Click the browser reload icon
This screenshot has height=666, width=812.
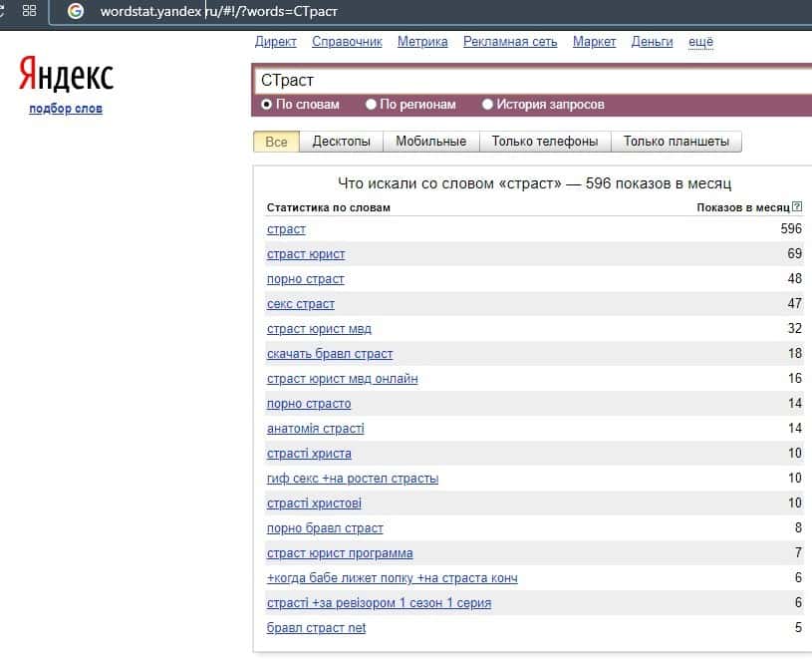click(3, 11)
